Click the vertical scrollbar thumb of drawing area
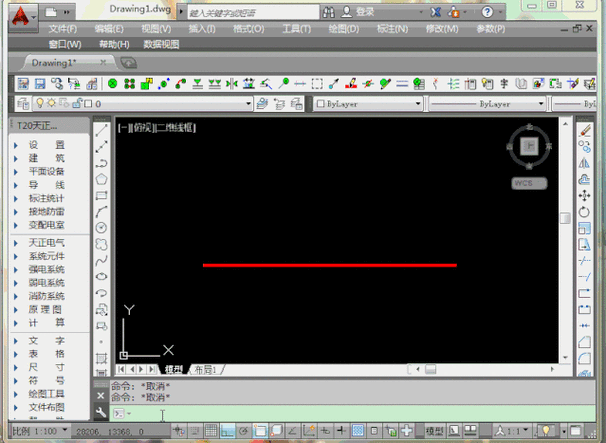 [565, 218]
